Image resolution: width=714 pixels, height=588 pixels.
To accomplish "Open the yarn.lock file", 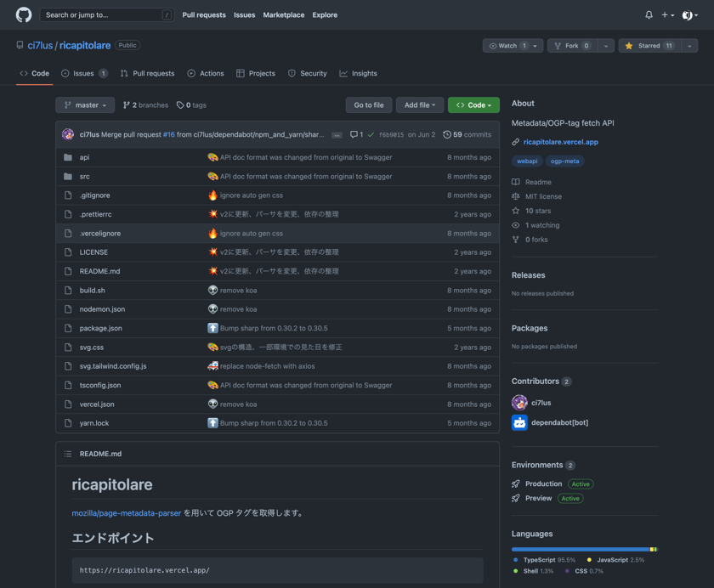I will pos(94,423).
